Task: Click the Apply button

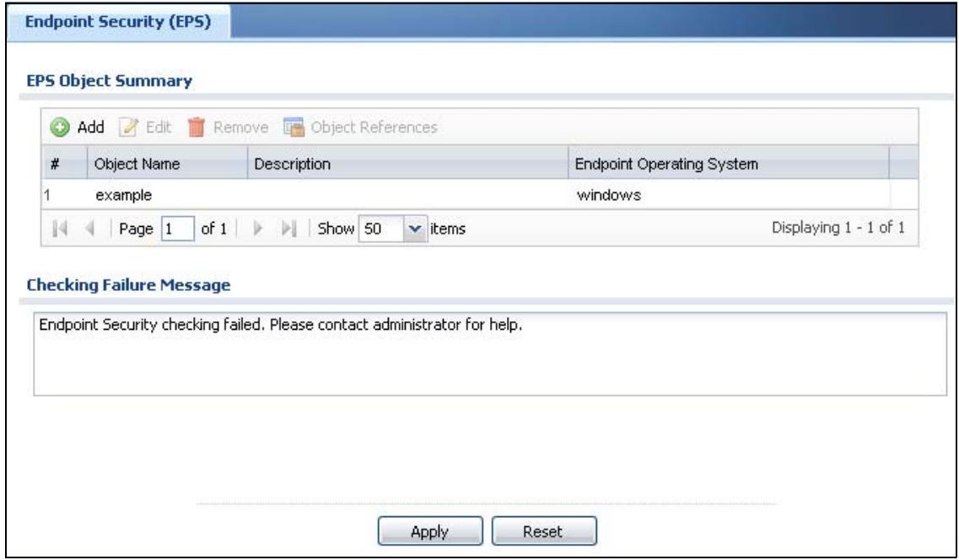Action: coord(430,531)
